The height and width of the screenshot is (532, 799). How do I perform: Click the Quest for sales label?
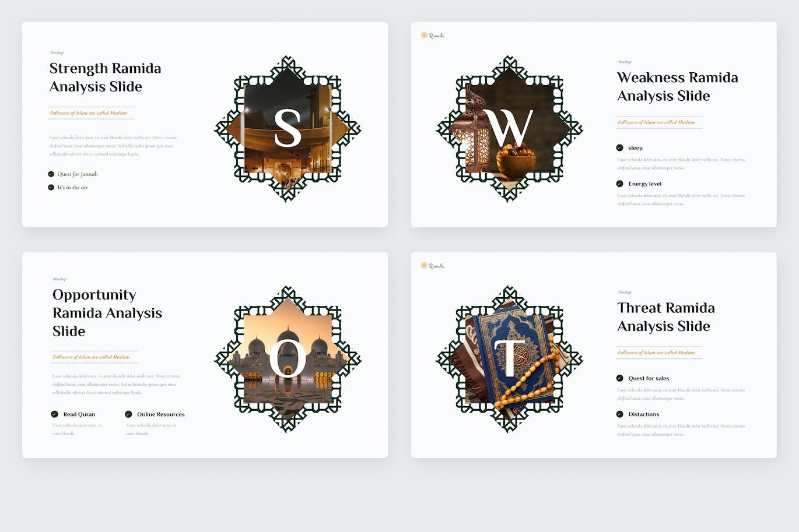click(649, 378)
